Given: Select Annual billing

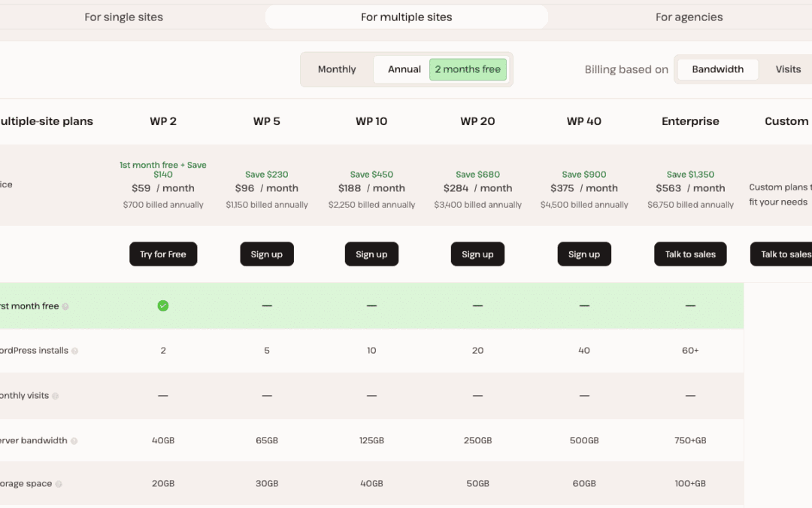Looking at the screenshot, I should tap(404, 68).
